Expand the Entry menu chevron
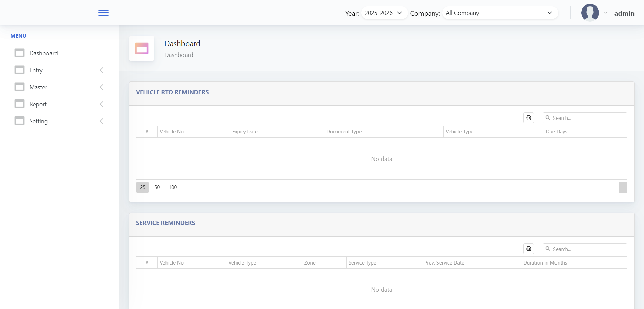Screen dimensions: 644x309 point(101,70)
